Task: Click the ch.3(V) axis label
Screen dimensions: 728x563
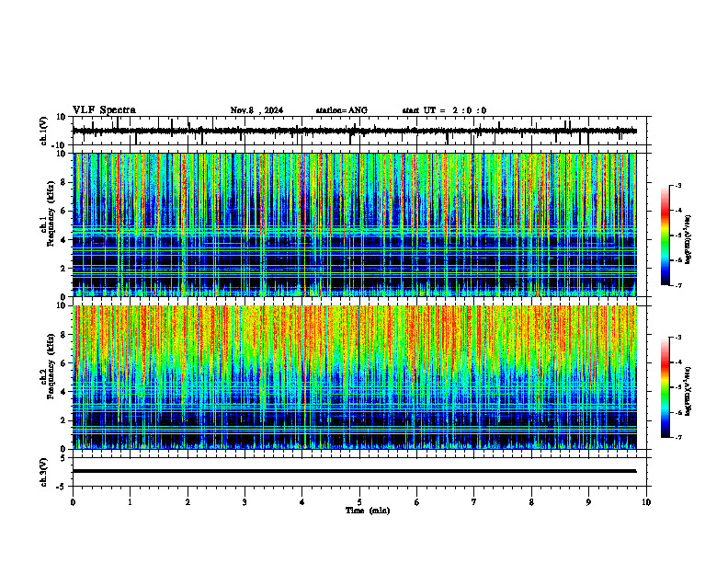Action: (x=44, y=472)
